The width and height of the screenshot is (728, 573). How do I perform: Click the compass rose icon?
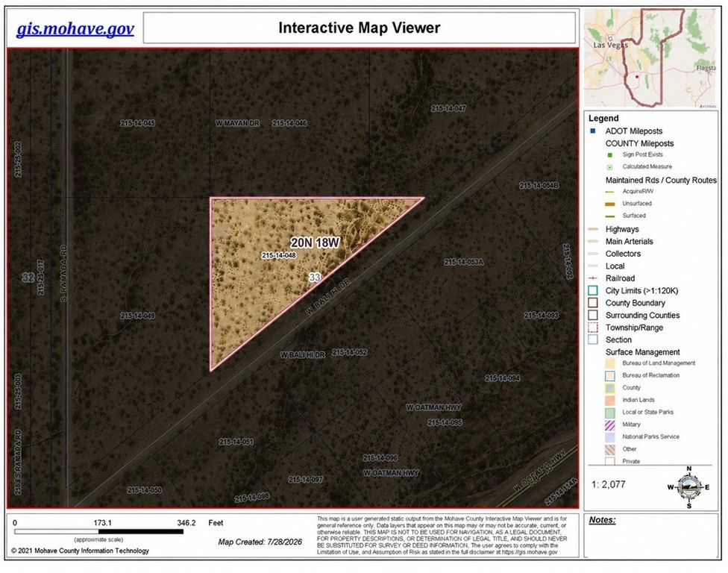(689, 487)
